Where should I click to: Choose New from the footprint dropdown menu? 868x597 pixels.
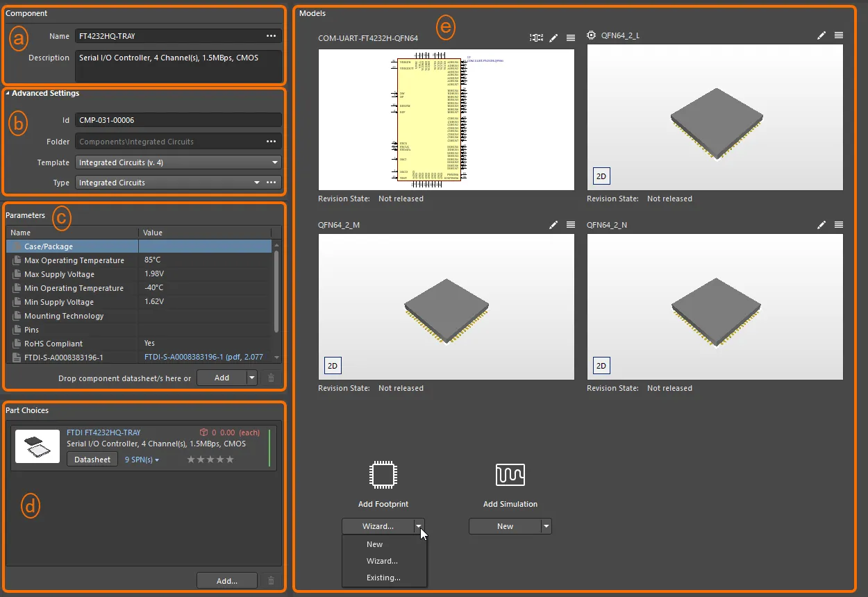click(375, 544)
